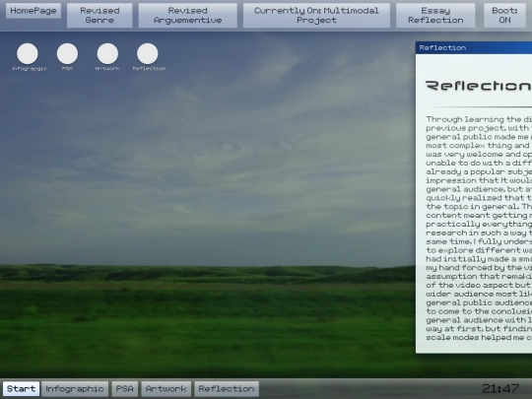Select Reflection in the taskbar
The width and height of the screenshot is (532, 399).
227,389
